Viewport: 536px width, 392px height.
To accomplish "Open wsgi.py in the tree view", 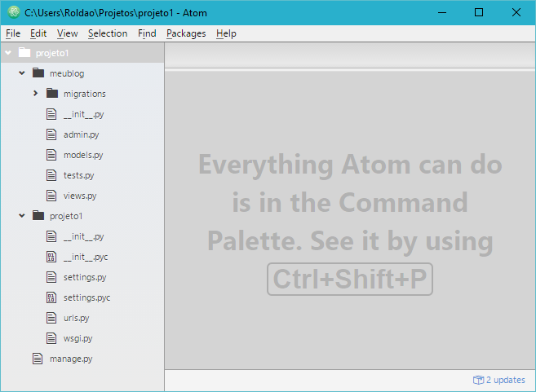I will 78,338.
